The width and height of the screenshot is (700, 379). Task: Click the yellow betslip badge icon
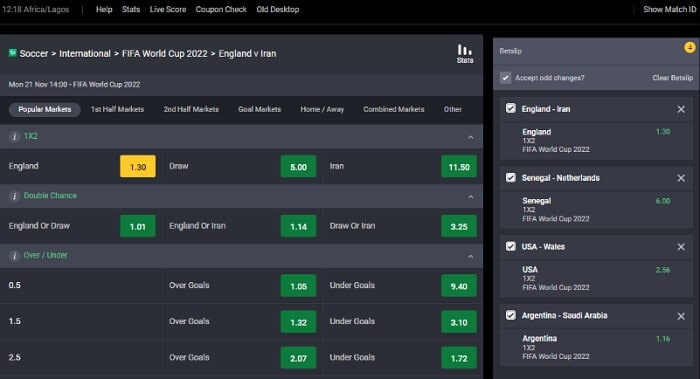tap(690, 47)
